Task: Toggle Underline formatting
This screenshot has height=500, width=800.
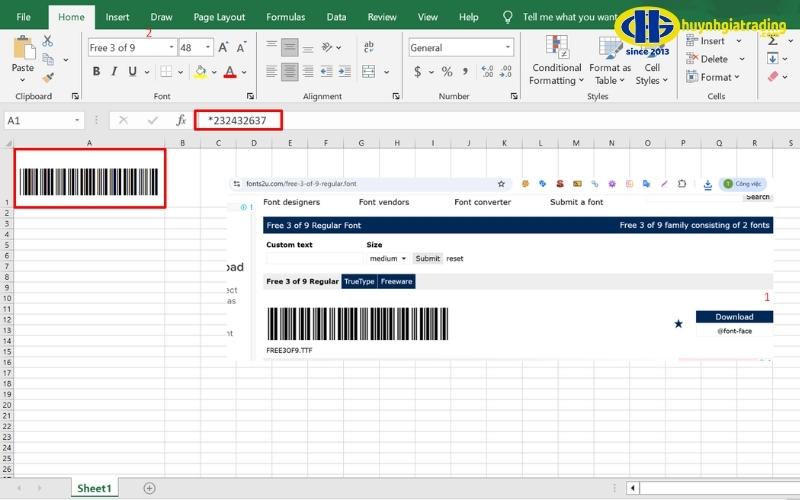Action: pos(132,71)
